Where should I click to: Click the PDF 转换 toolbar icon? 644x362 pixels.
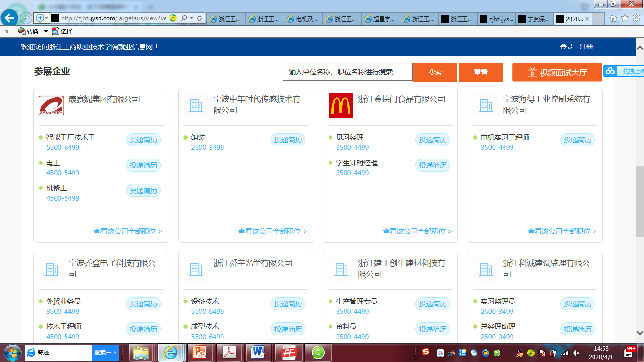click(x=22, y=31)
